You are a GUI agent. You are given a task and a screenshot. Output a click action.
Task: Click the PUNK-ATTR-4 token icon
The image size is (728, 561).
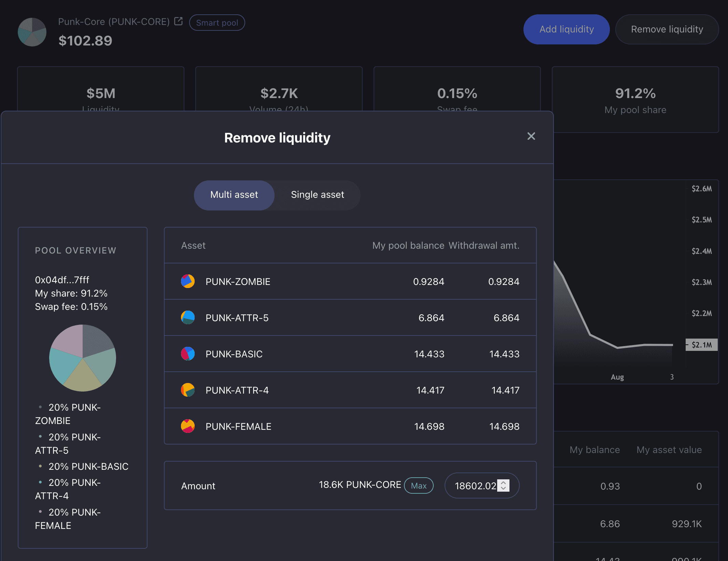(x=188, y=390)
